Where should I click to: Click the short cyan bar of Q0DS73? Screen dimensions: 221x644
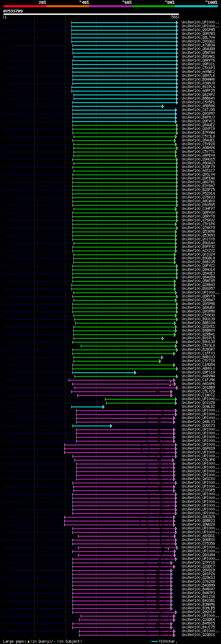click(x=92, y=426)
